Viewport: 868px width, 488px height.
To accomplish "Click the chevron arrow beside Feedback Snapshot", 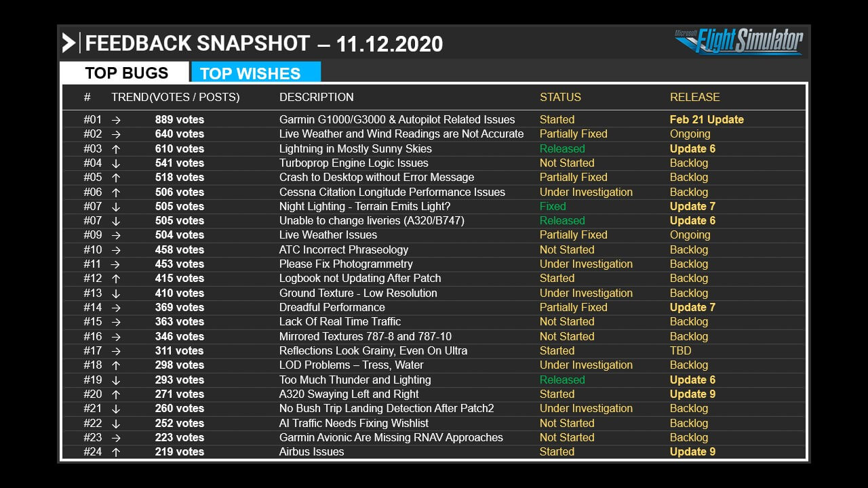I will point(68,43).
